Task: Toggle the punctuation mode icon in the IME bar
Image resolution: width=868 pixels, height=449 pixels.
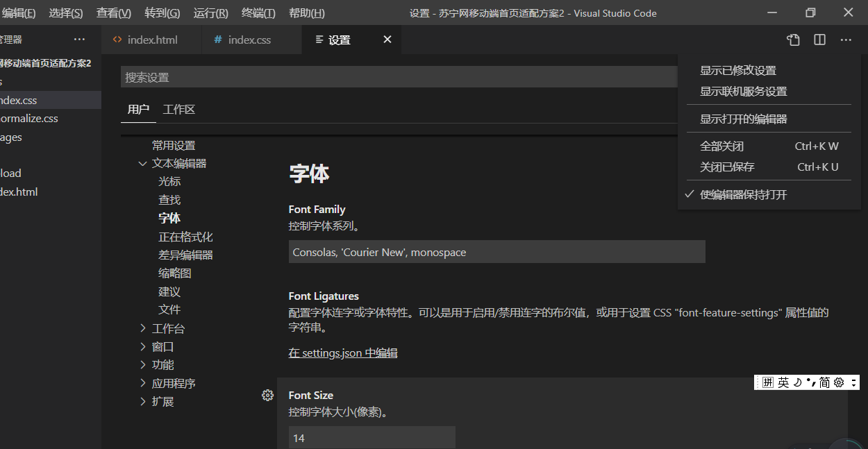Action: point(811,382)
